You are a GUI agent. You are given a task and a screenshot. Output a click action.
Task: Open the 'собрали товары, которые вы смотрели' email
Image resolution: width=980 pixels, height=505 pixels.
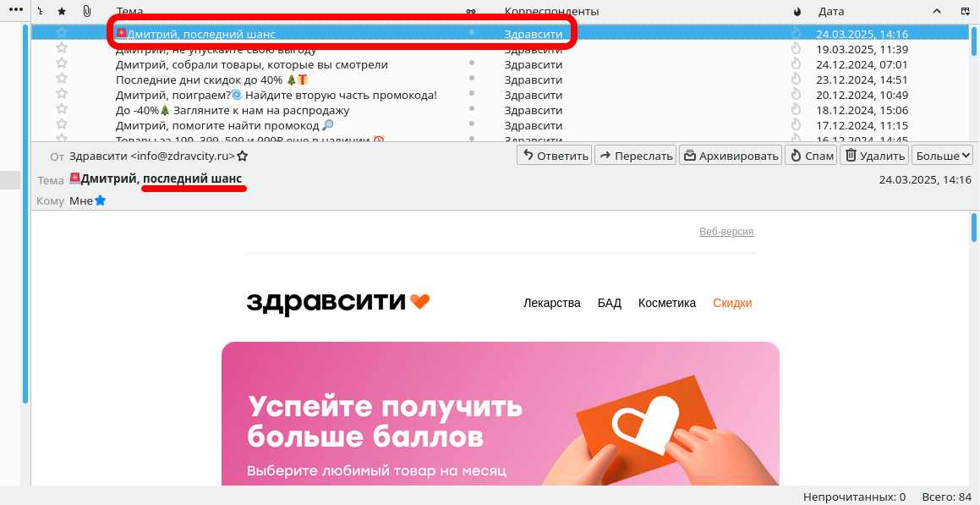252,64
